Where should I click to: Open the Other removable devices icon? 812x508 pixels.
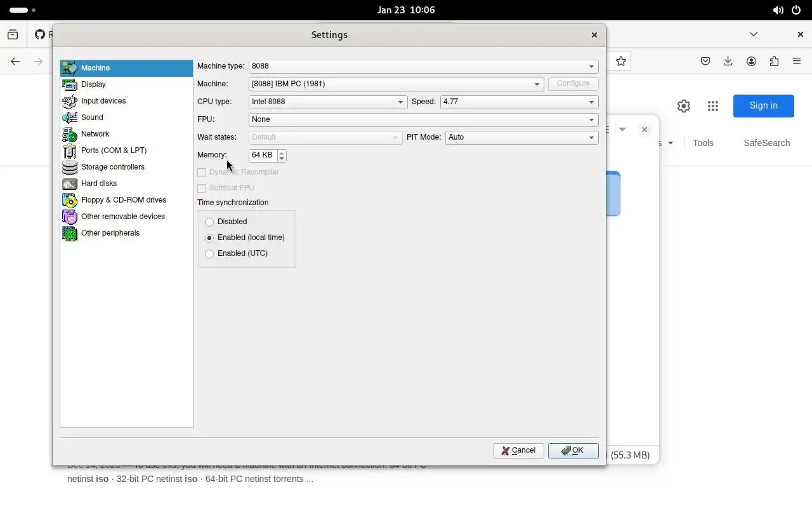click(x=70, y=217)
